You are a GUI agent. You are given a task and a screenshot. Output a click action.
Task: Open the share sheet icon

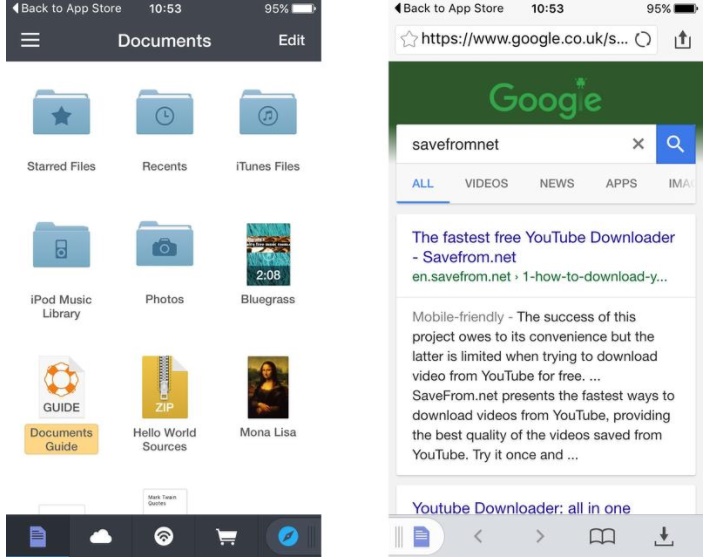coord(682,39)
